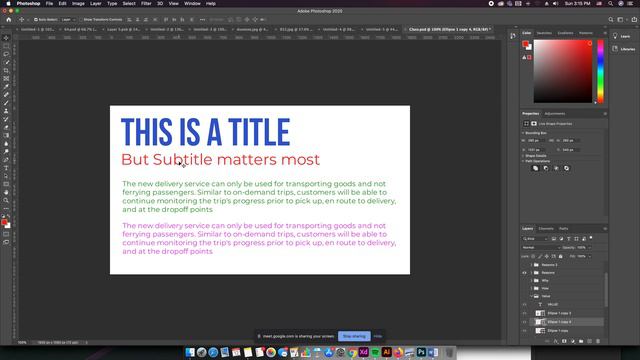This screenshot has height=360, width=640.
Task: Click the Stop sharing button
Action: point(354,336)
